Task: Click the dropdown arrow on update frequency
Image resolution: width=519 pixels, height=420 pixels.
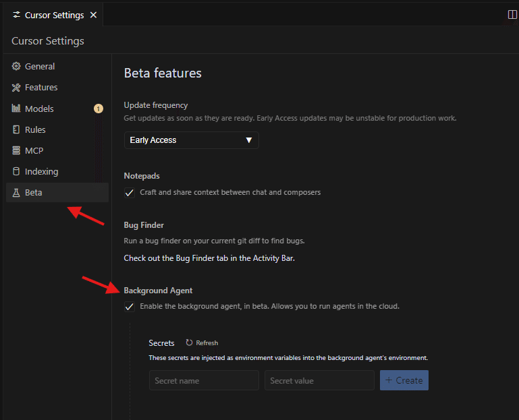Action: tap(248, 140)
